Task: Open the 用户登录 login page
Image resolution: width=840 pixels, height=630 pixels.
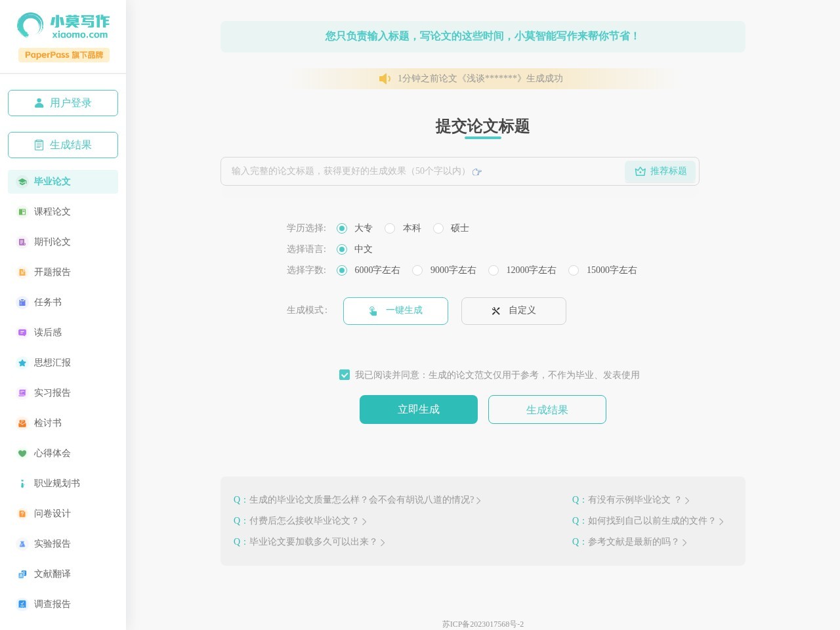Action: click(x=63, y=103)
